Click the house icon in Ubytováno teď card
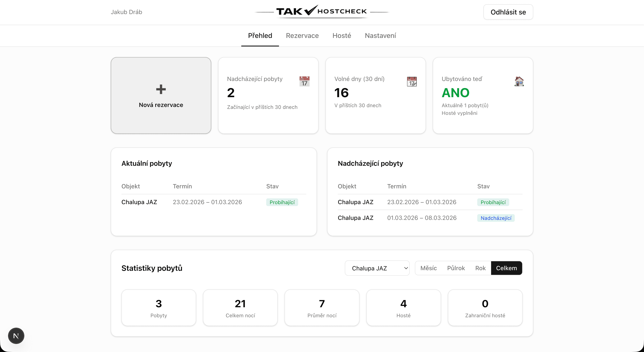Image resolution: width=644 pixels, height=352 pixels. (x=519, y=81)
